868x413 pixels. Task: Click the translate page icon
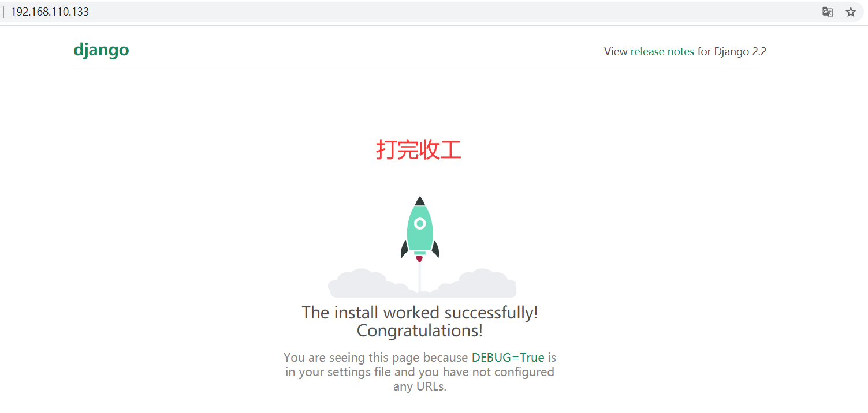click(x=828, y=12)
